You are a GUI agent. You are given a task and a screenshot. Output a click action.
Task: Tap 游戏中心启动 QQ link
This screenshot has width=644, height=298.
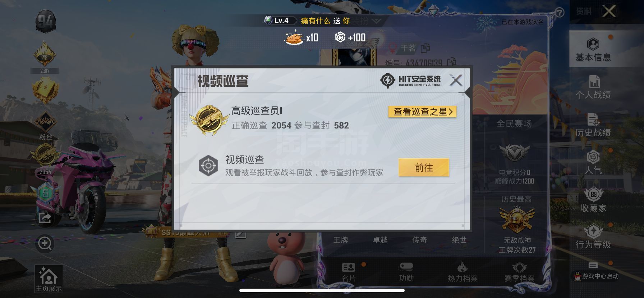point(596,276)
